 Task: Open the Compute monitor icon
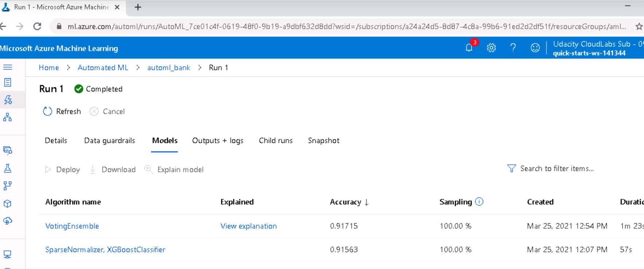8,254
